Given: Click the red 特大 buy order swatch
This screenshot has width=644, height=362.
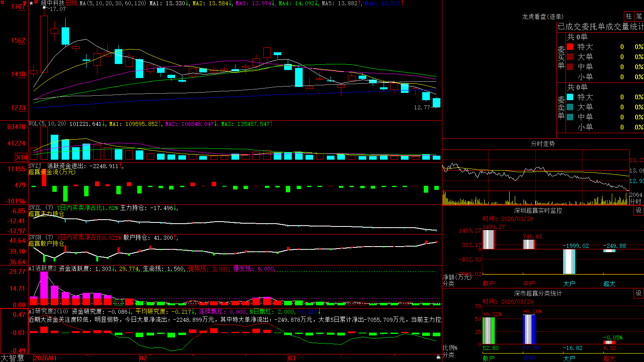Looking at the screenshot, I should pos(570,47).
